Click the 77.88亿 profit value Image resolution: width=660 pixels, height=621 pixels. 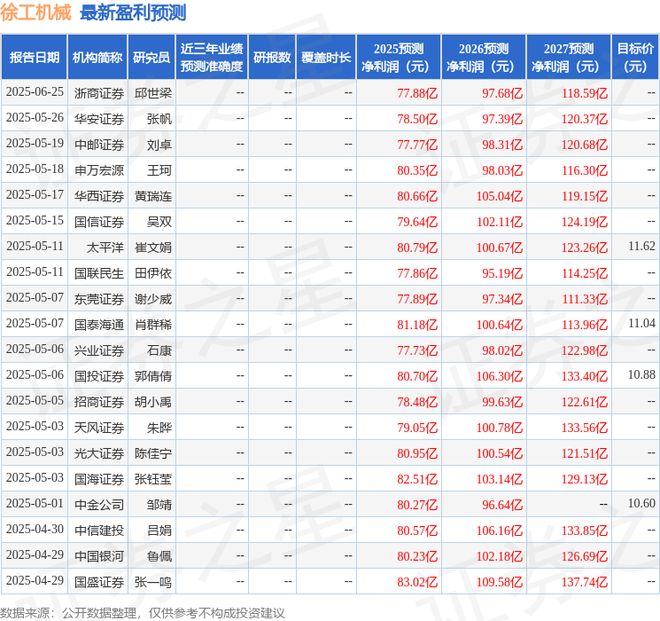[417, 93]
